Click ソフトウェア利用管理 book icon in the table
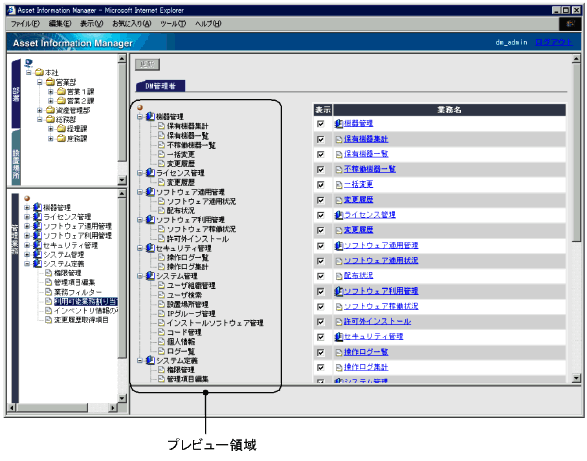587x461 pixels. [x=338, y=291]
